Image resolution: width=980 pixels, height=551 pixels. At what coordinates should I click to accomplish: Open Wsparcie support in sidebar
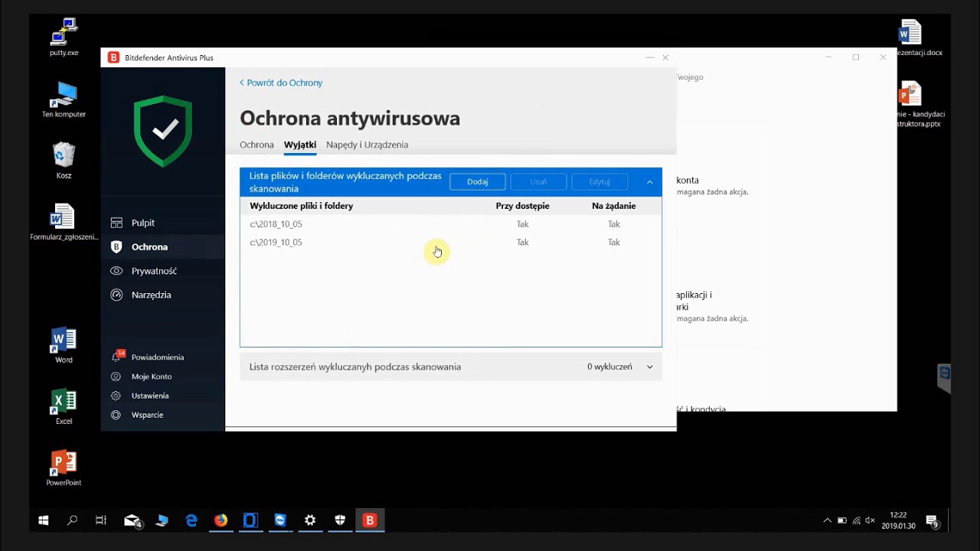pyautogui.click(x=147, y=415)
